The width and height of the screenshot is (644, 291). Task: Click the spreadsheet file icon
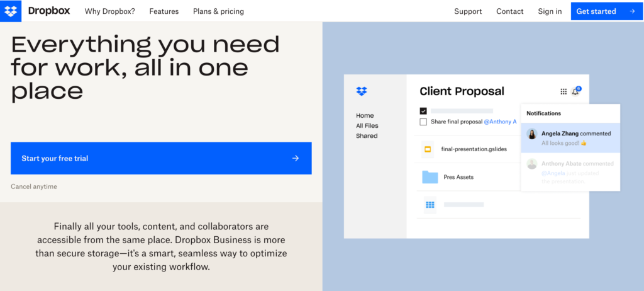point(430,205)
